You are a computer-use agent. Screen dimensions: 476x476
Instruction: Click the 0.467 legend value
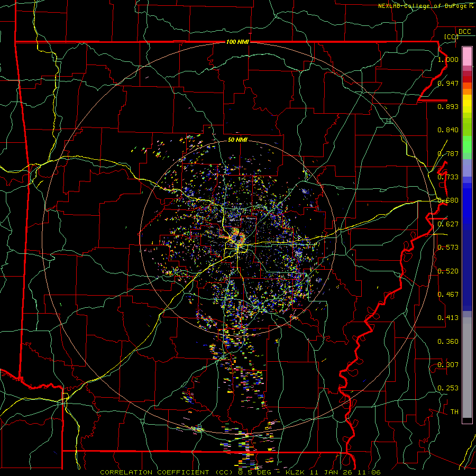click(x=448, y=295)
